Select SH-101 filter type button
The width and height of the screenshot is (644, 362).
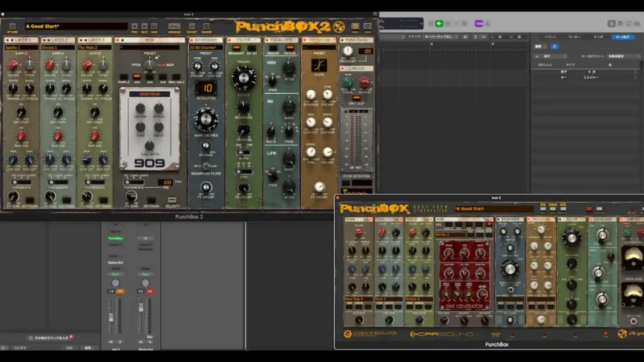click(252, 48)
